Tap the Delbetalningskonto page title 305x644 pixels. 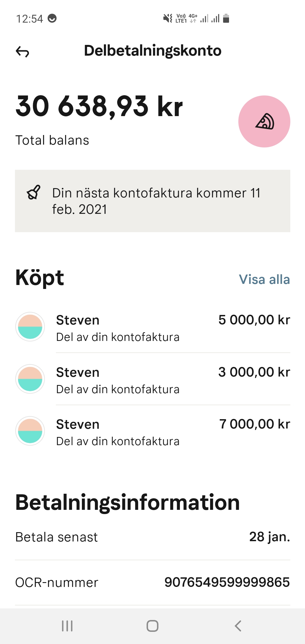click(152, 51)
